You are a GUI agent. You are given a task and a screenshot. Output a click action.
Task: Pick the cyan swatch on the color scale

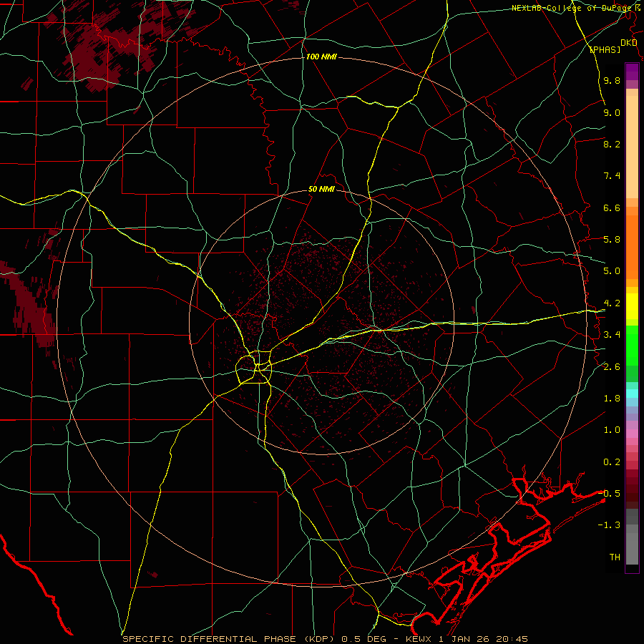(632, 394)
